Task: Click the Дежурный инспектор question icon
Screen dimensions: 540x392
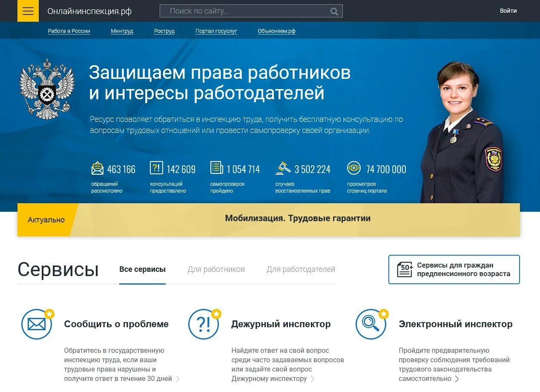Action: click(204, 324)
